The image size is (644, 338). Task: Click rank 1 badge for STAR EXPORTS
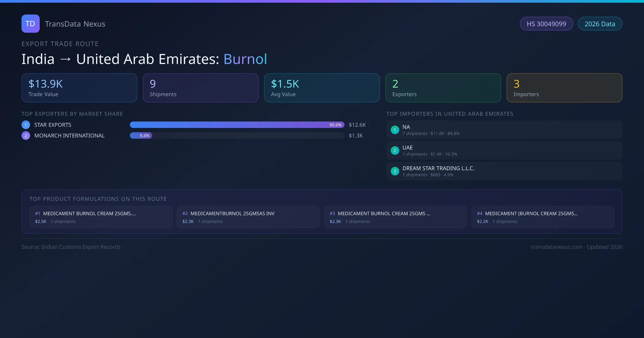(26, 125)
